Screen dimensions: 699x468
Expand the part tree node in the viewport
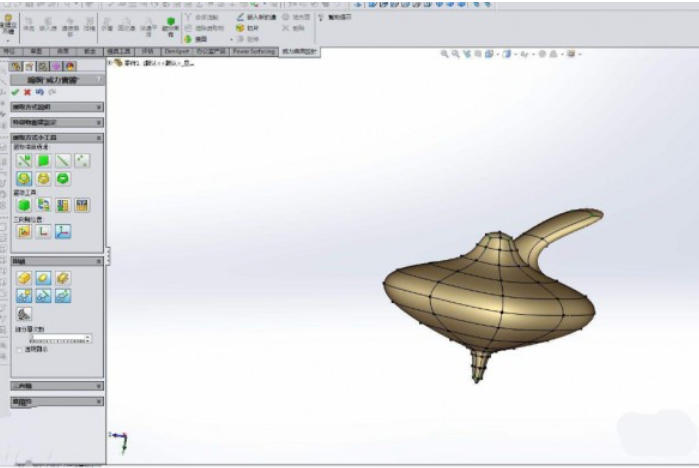coord(109,63)
